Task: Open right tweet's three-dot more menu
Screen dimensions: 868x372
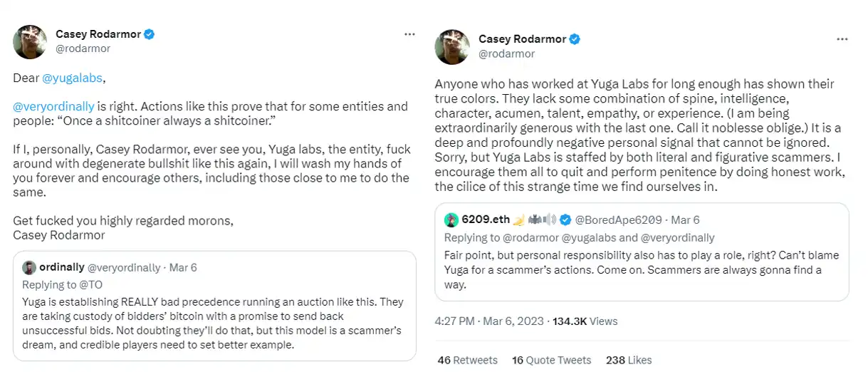Action: [x=842, y=38]
